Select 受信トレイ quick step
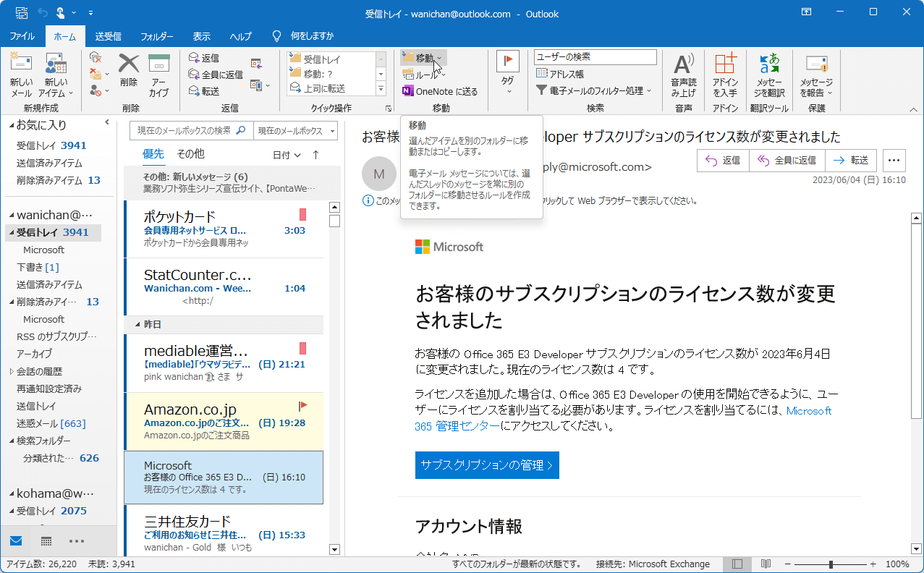924x573 pixels. pyautogui.click(x=331, y=59)
